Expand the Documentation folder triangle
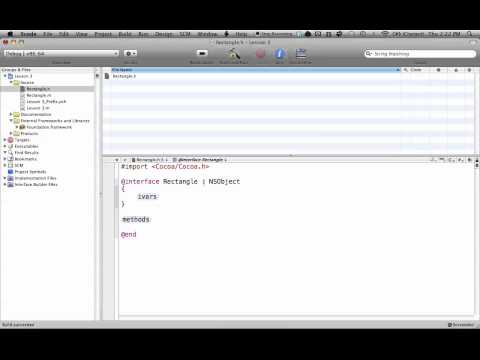 pos(11,114)
